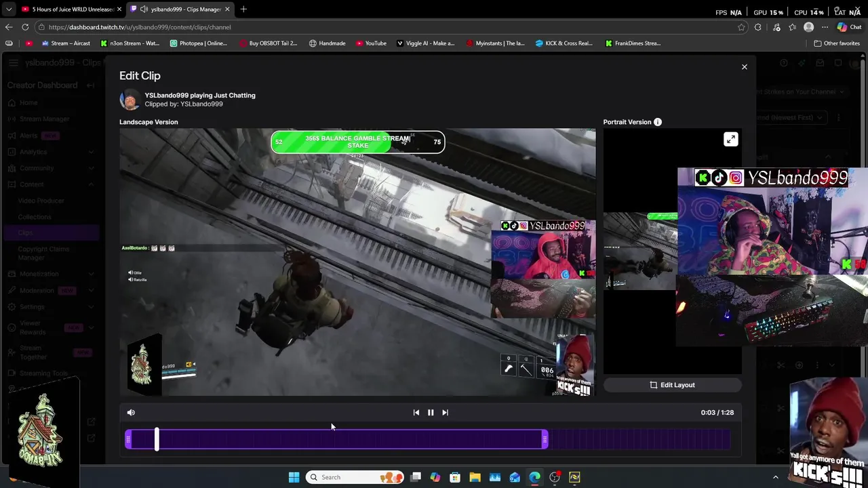Viewport: 868px width, 488px height.
Task: Open the YouTube bookmark
Action: (x=371, y=43)
